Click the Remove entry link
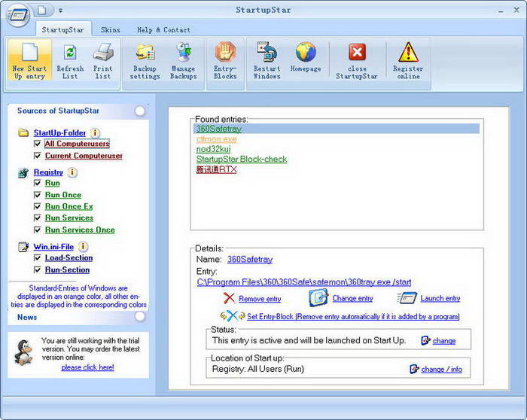This screenshot has width=527, height=420. (259, 299)
